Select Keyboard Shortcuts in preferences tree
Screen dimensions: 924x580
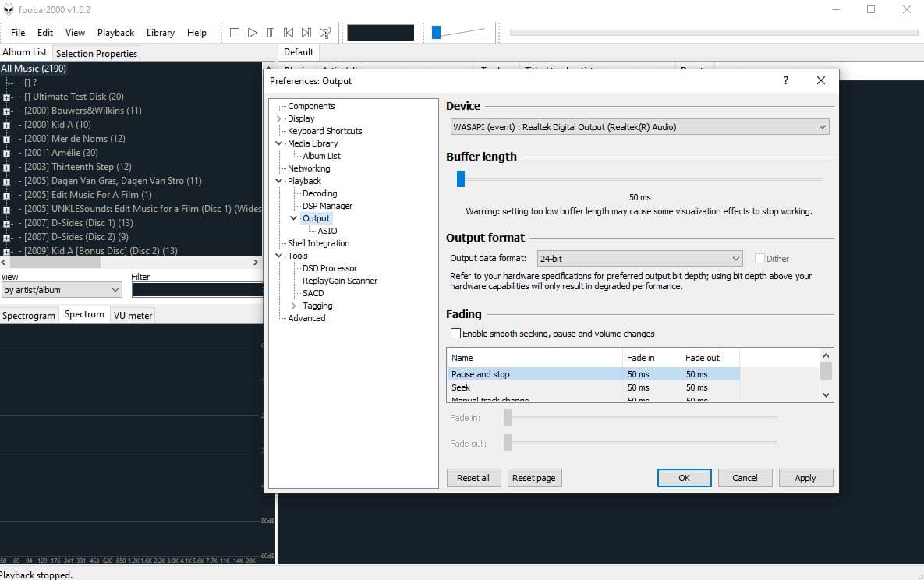pos(324,131)
